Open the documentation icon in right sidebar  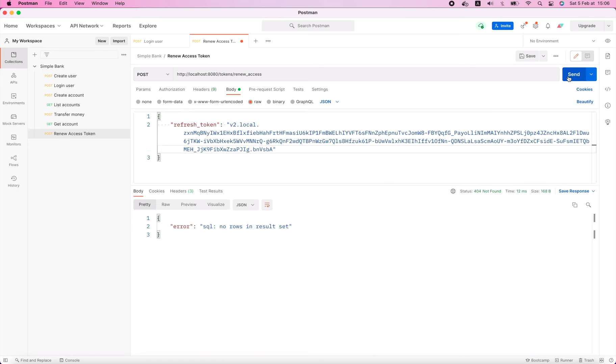click(x=608, y=56)
